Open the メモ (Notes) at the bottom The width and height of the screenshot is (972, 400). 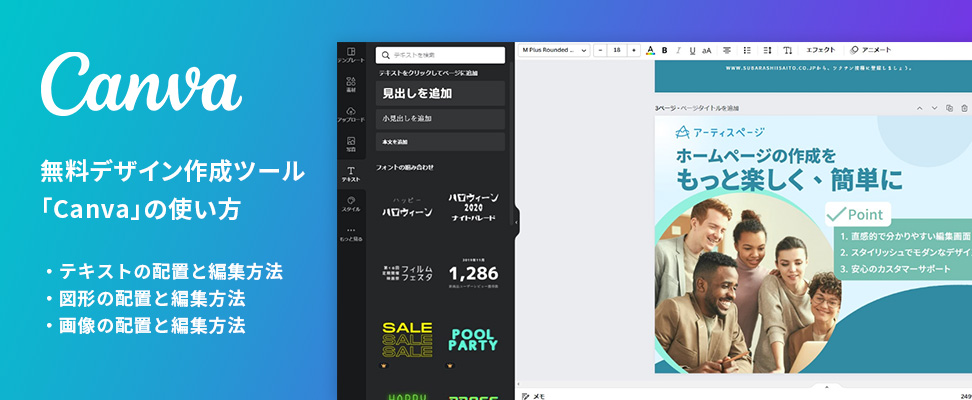tap(534, 396)
